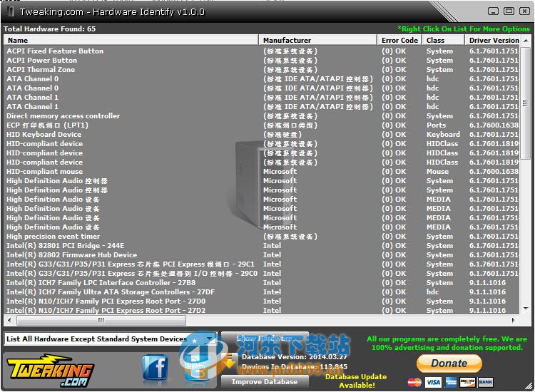Click the MasterCard payment icon
The image size is (535, 392).
(414, 383)
